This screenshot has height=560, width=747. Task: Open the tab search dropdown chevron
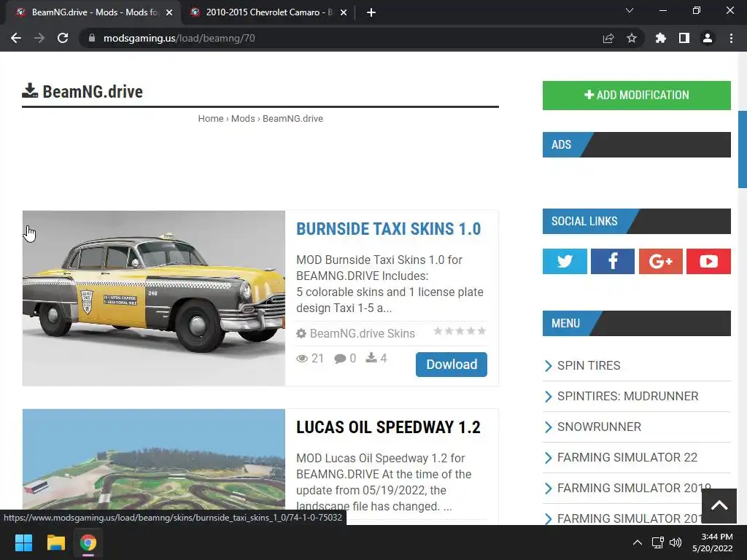pos(630,10)
